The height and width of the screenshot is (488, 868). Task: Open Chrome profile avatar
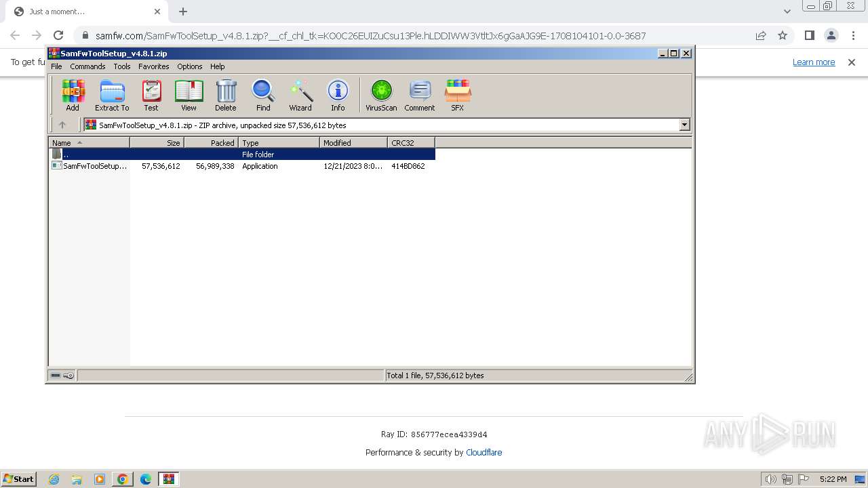(831, 35)
